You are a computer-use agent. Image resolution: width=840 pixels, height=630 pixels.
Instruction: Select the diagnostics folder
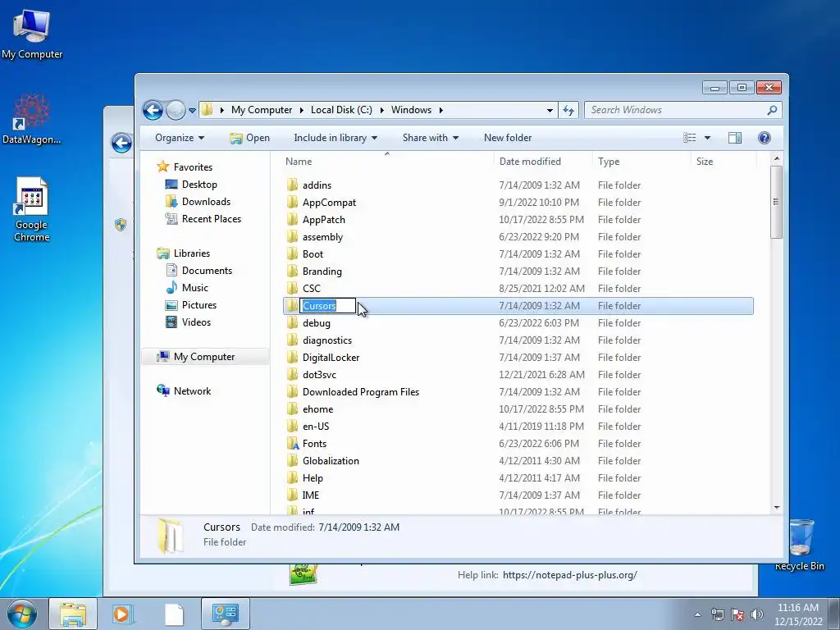coord(326,340)
